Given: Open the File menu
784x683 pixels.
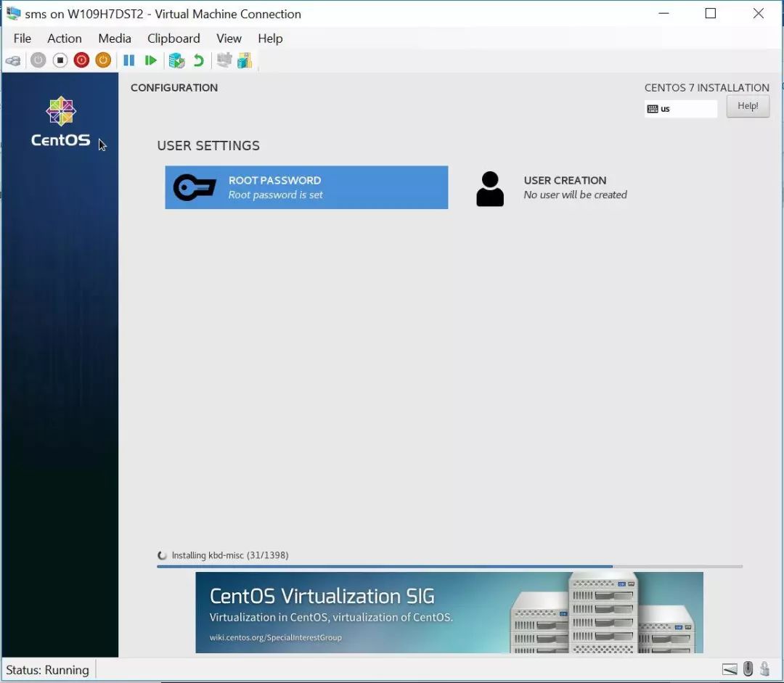Looking at the screenshot, I should tap(22, 38).
